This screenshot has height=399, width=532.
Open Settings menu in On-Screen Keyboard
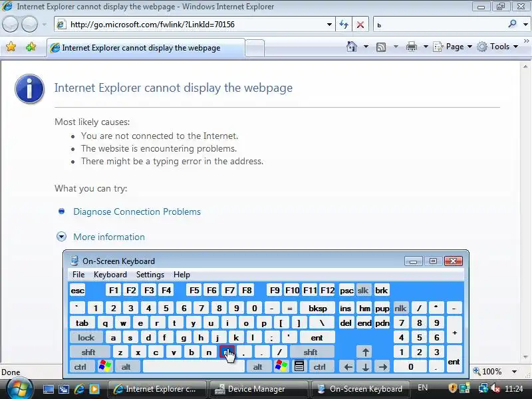[x=150, y=275]
